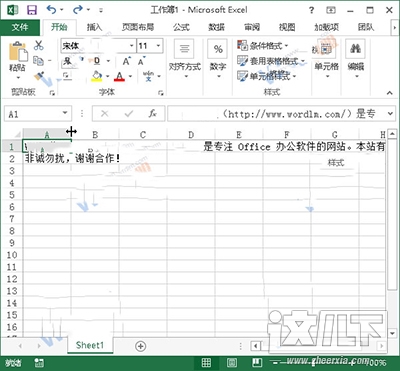
Task: Switch to the 团队 tab
Action: coord(366,27)
